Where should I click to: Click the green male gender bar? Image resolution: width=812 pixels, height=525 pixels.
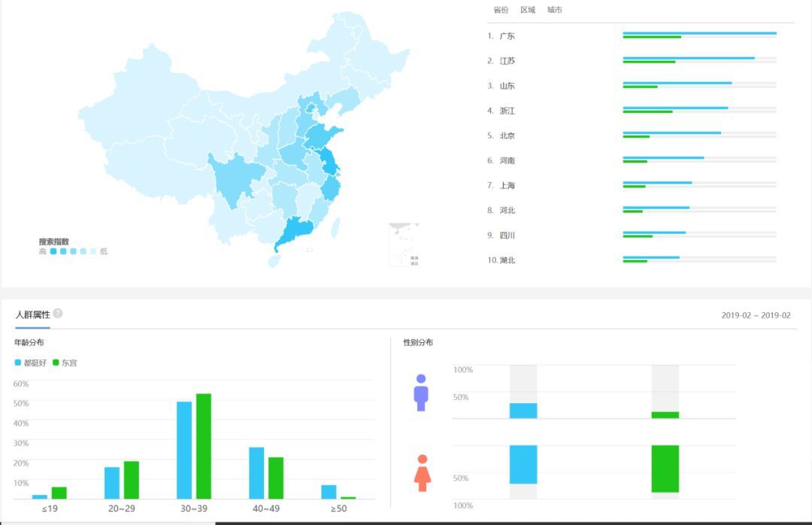pos(665,415)
